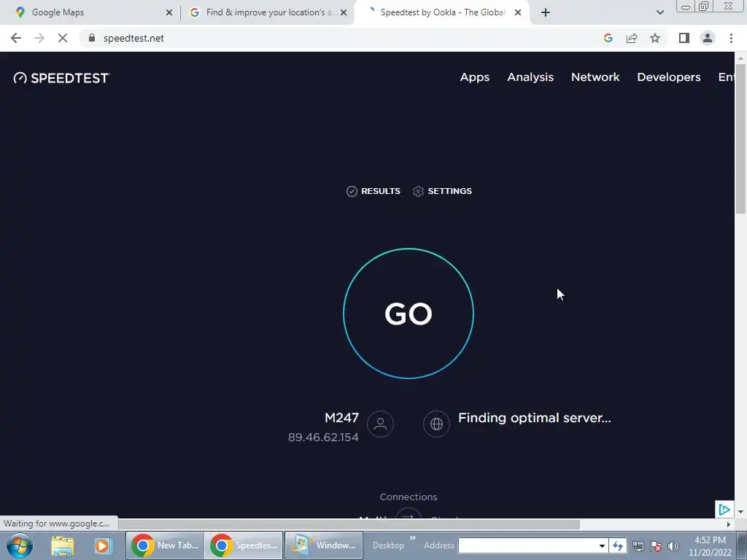The image size is (747, 560).
Task: Close the 'Find & improve your location' tab
Action: pyautogui.click(x=344, y=12)
